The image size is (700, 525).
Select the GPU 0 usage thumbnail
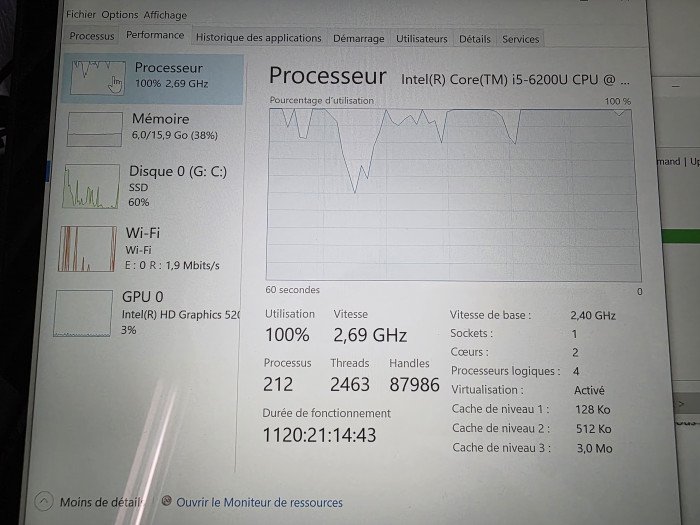[x=83, y=313]
